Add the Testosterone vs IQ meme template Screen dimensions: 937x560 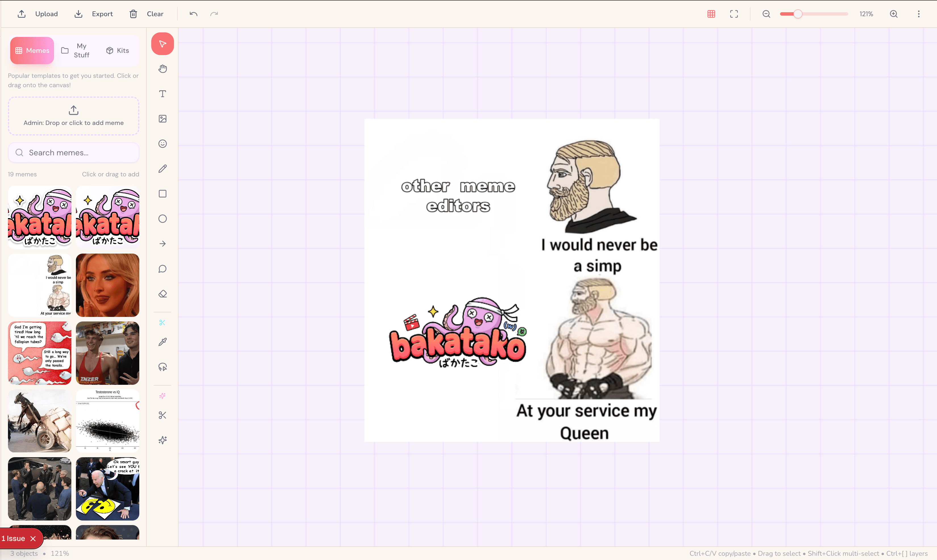click(x=107, y=421)
